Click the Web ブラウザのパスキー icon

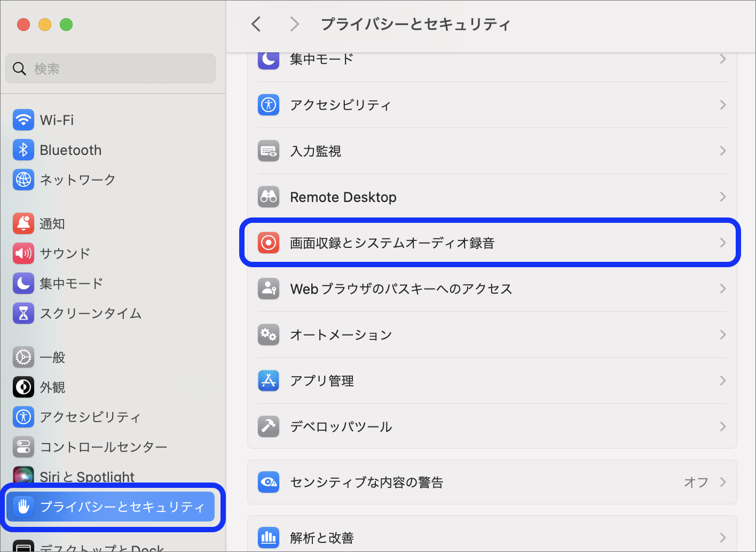pos(269,289)
